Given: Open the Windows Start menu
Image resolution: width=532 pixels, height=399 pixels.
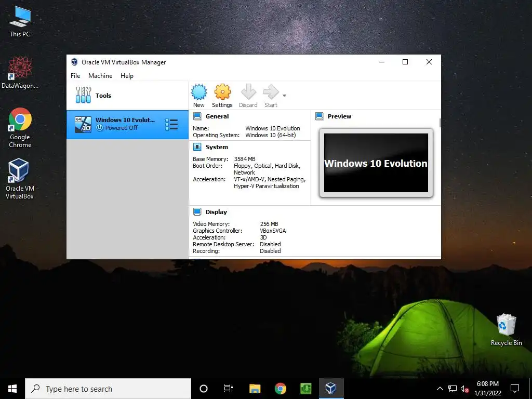Looking at the screenshot, I should [x=12, y=389].
